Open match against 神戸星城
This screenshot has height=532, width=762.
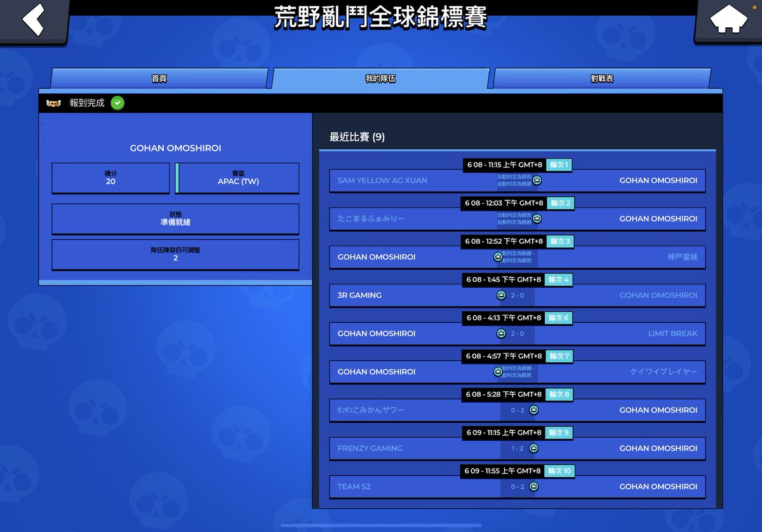518,257
